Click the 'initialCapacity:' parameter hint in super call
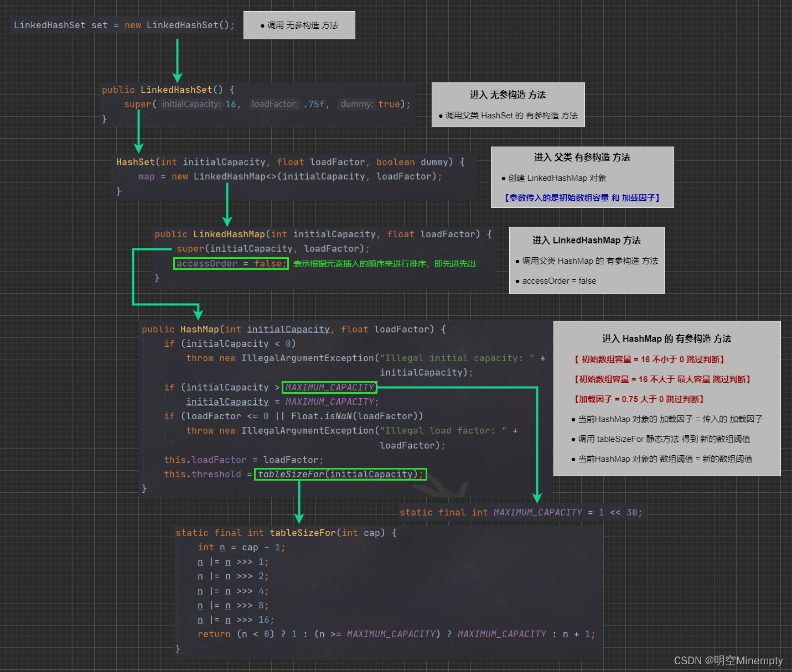Screen dimensions: 792x672 [x=191, y=104]
